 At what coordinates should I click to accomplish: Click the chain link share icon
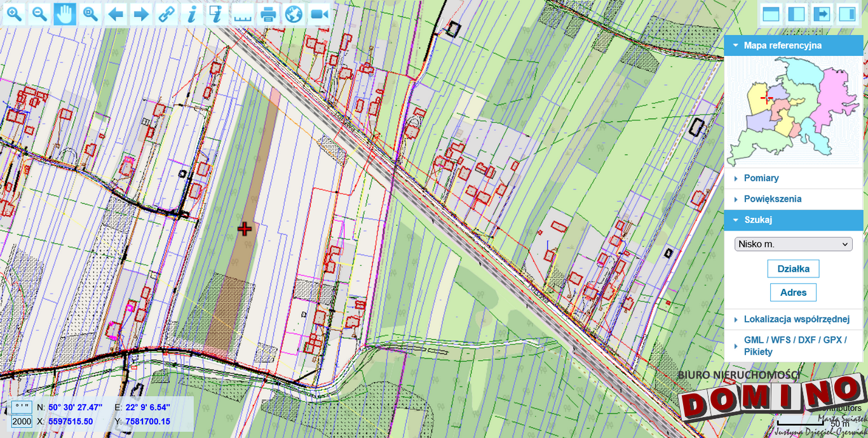pos(166,14)
